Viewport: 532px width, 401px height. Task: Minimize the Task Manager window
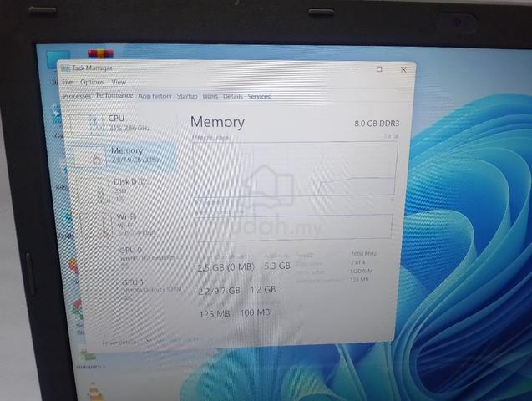356,69
